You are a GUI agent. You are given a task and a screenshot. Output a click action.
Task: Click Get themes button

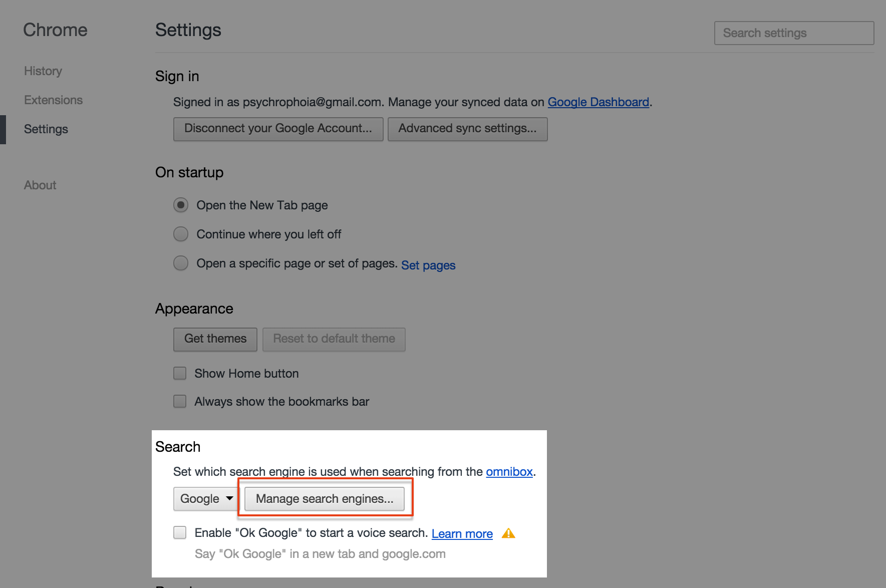click(x=215, y=339)
